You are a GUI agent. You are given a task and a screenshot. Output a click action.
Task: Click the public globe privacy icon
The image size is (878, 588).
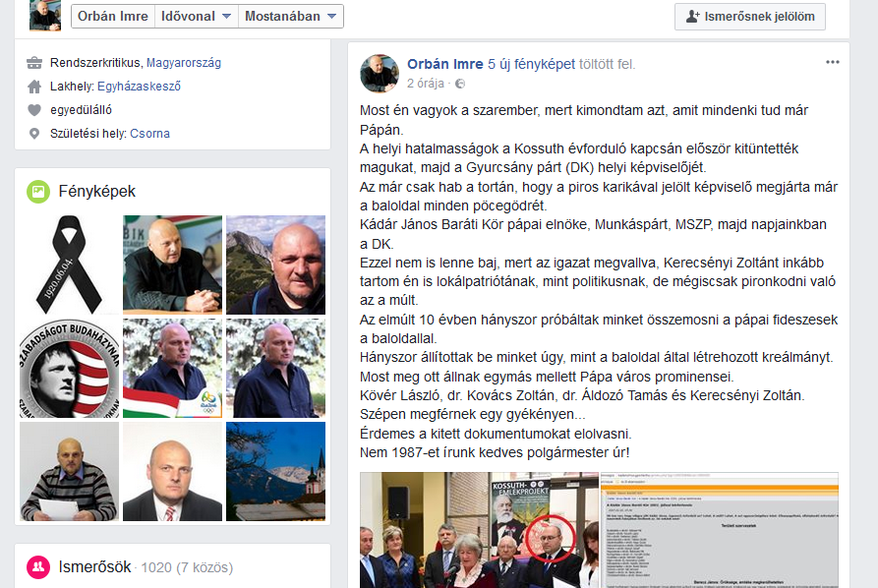point(460,84)
